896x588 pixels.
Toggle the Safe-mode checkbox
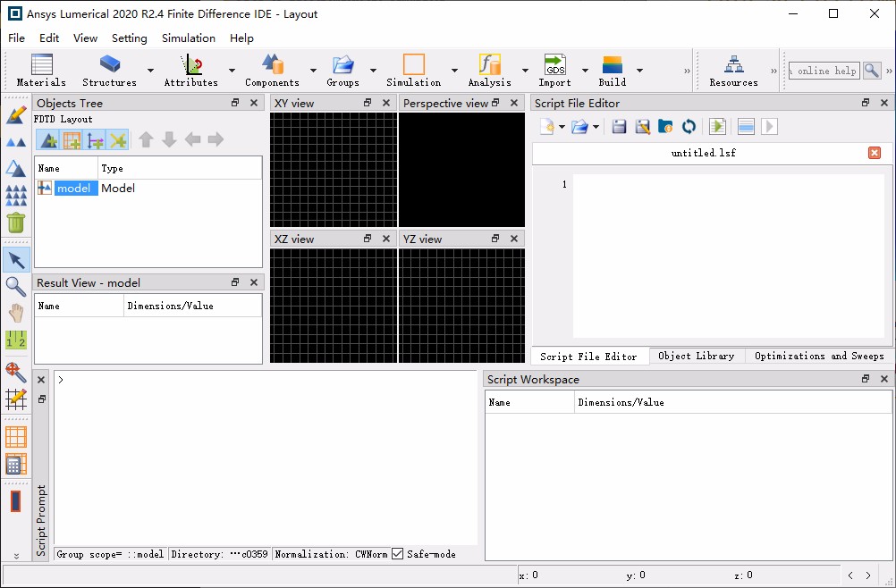[398, 554]
